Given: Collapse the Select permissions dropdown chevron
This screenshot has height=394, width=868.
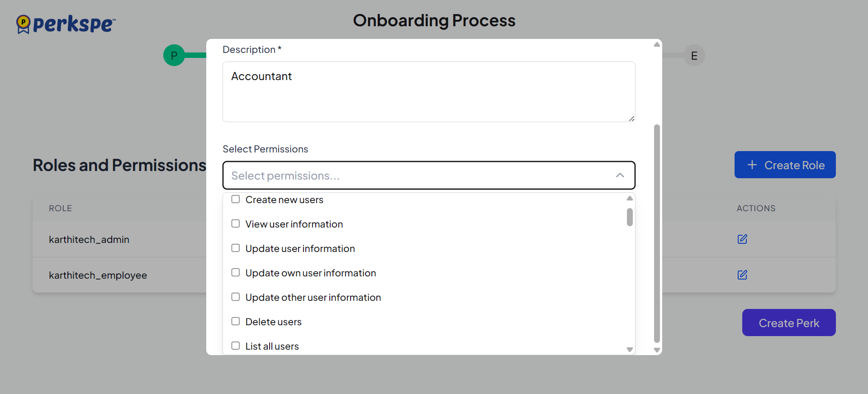Looking at the screenshot, I should [x=620, y=176].
